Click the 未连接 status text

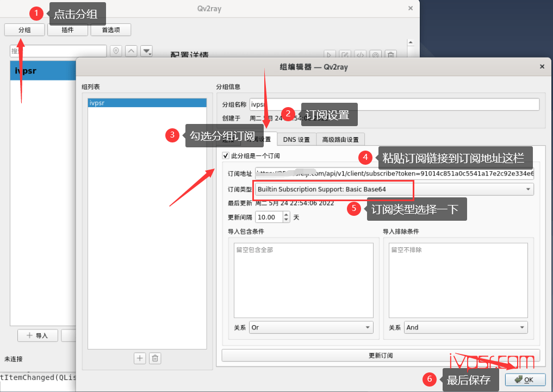[x=14, y=359]
